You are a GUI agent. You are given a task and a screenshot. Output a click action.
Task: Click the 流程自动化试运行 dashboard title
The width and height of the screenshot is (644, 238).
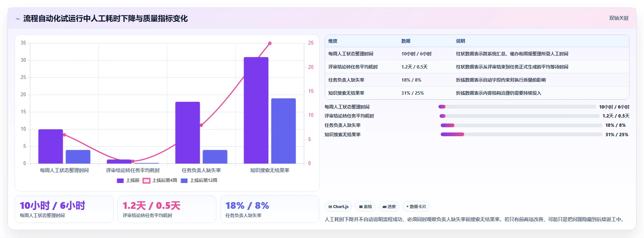point(105,18)
